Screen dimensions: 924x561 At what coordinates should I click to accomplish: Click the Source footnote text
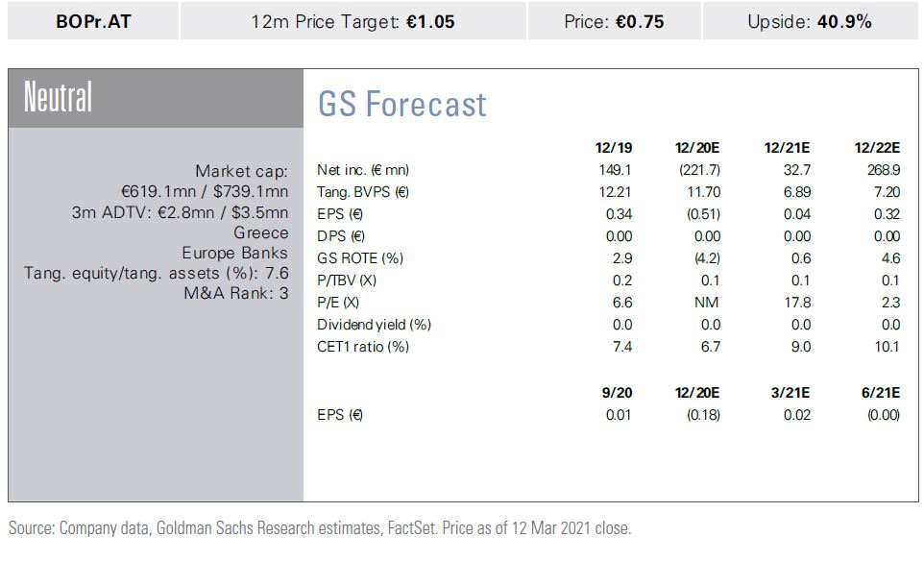320,528
